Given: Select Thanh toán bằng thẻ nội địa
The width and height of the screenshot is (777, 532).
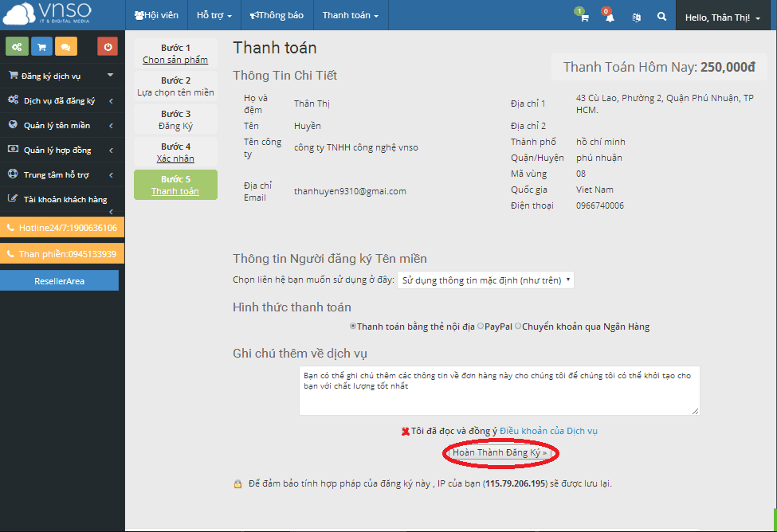Looking at the screenshot, I should [353, 326].
